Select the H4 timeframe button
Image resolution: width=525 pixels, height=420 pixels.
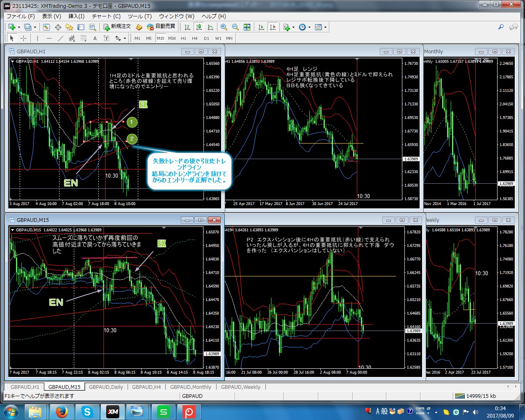(x=195, y=38)
